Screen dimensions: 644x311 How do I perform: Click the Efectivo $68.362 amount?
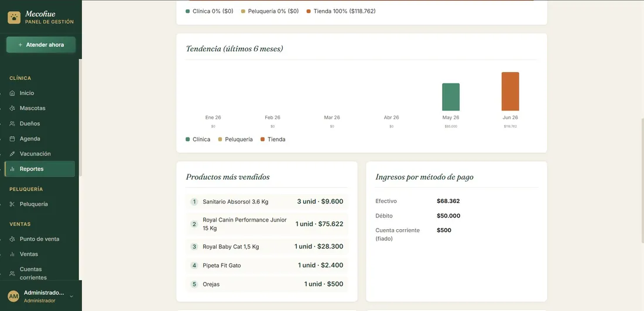coord(448,201)
